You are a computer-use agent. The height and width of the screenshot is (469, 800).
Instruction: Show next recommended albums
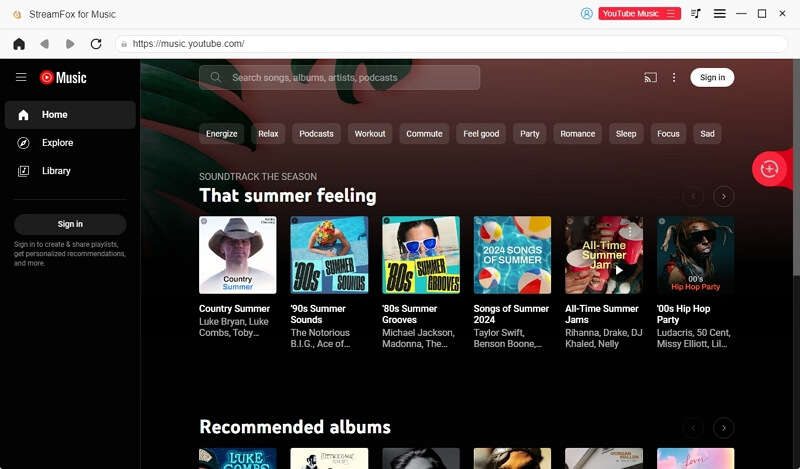pos(723,428)
